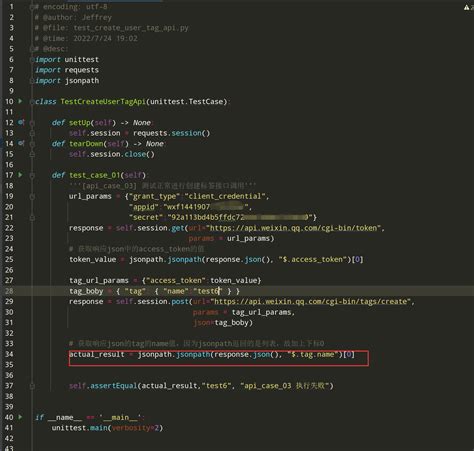
Task: Click the tags/create URL string on line 29
Action: (311, 301)
